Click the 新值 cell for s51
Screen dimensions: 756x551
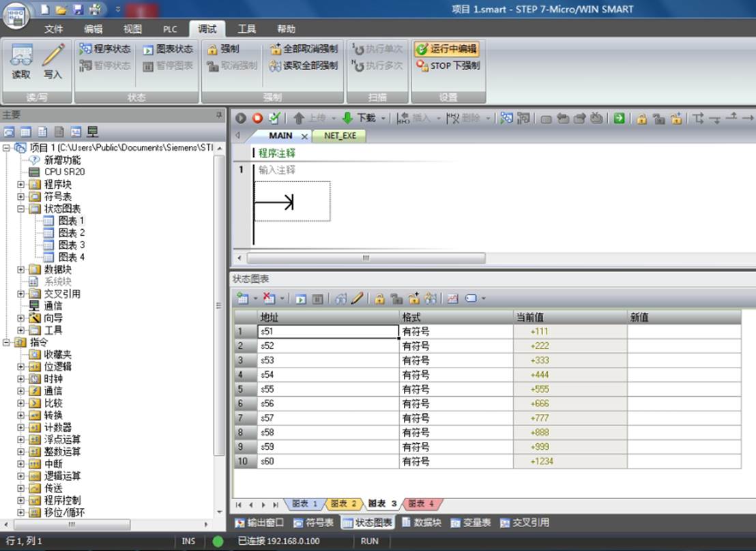(x=684, y=331)
